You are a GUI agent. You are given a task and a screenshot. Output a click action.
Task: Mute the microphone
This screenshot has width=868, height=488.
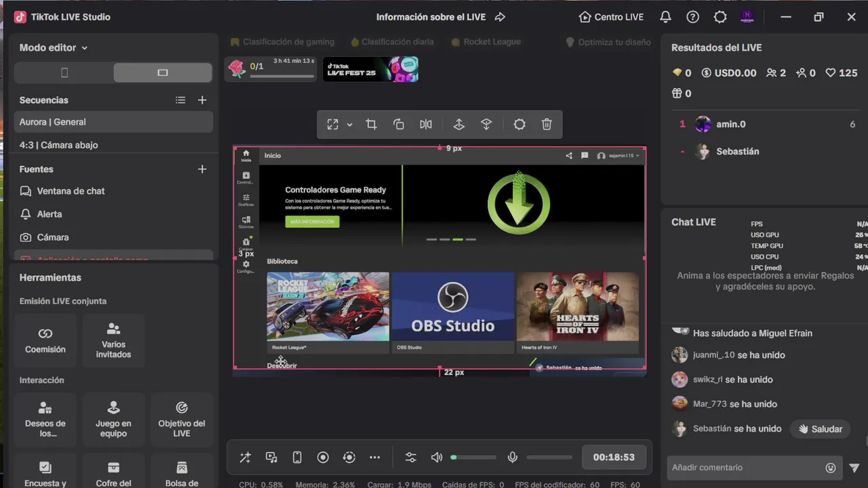click(513, 457)
